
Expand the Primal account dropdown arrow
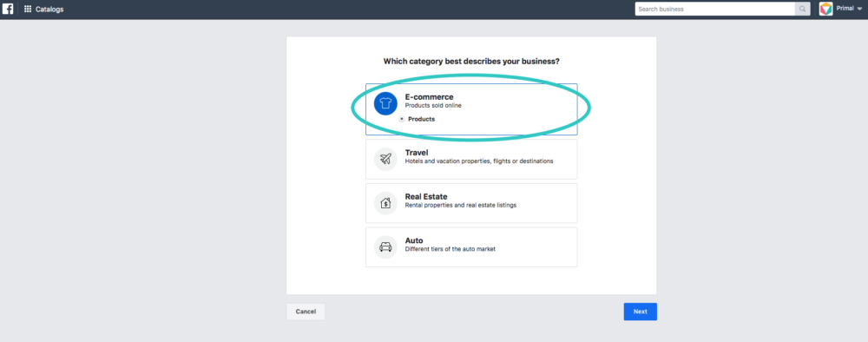click(859, 9)
